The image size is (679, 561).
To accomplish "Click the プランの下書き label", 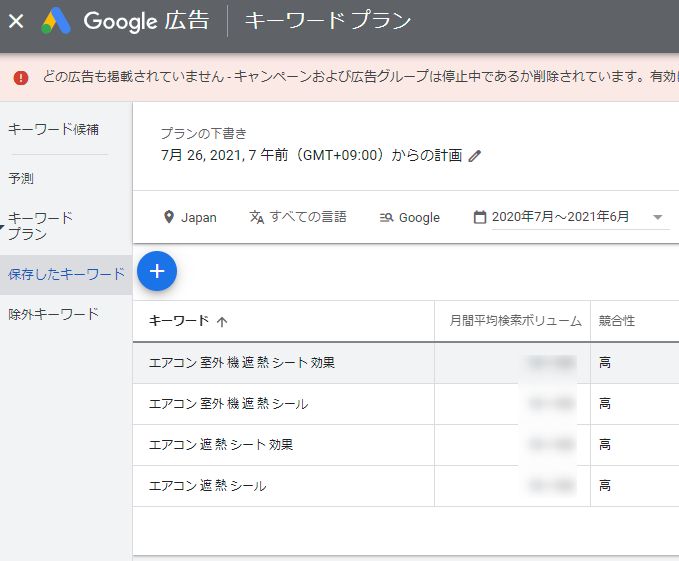I will [204, 133].
